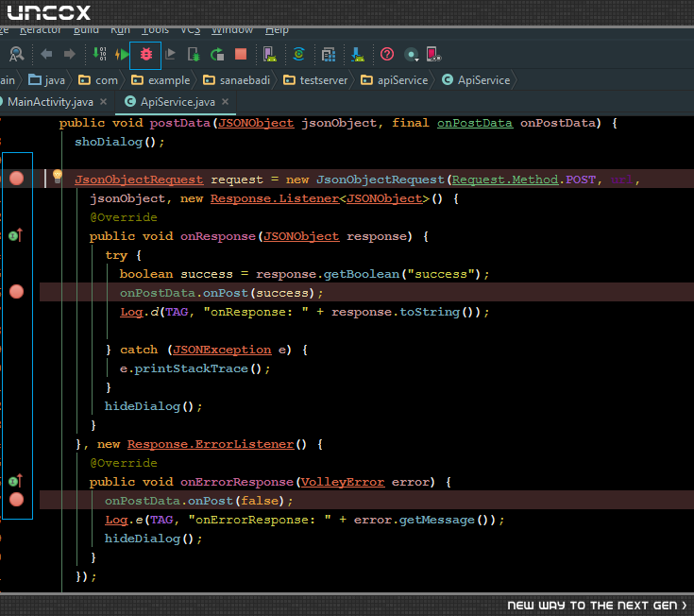Screen dimensions: 694x616
Task: Click the lightbulb quick-fix icon
Action: (58, 177)
